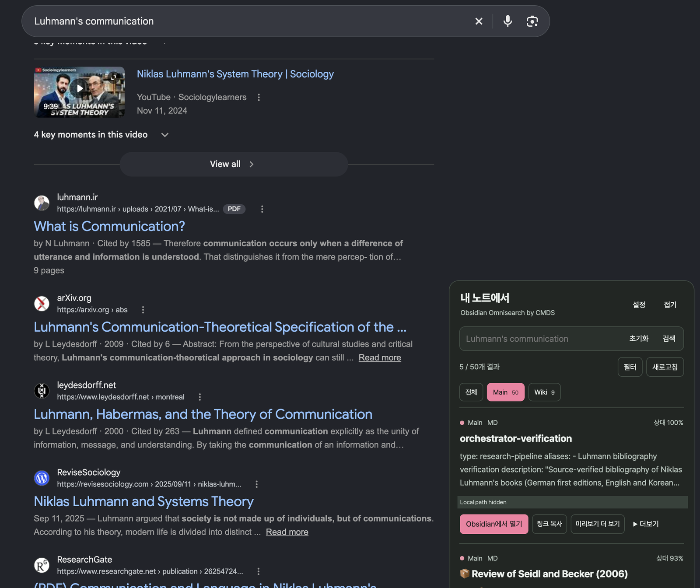Show more preview with 미리보기 더 보기
The image size is (700, 588).
(x=598, y=524)
